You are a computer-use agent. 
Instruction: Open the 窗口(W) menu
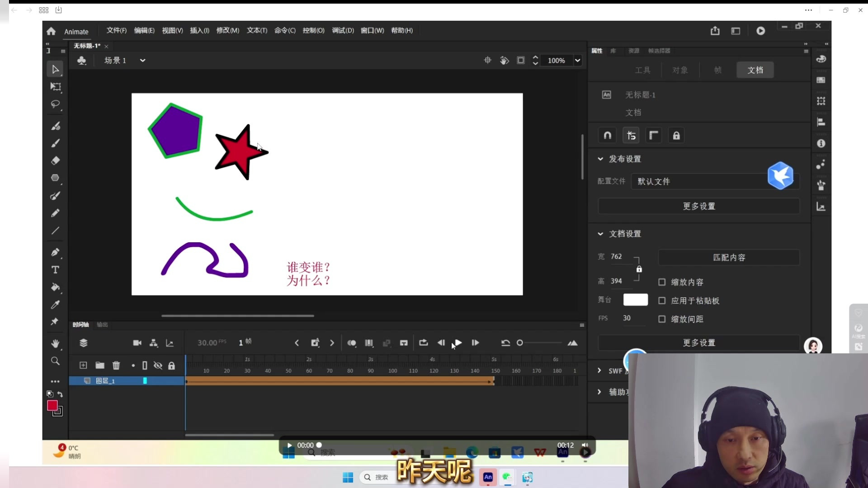click(372, 30)
